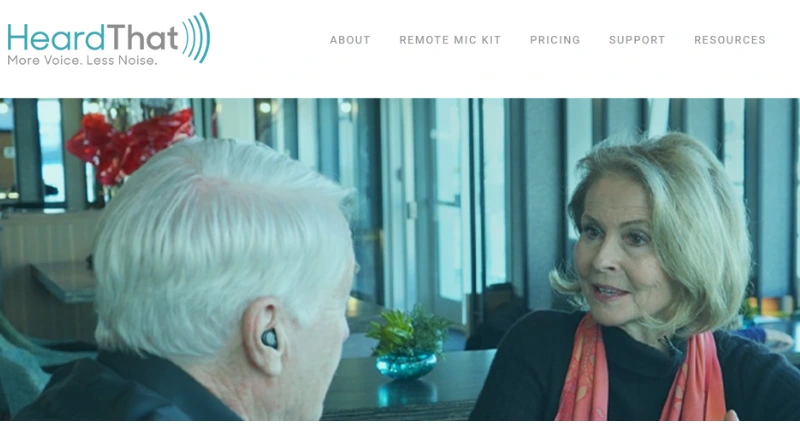Click the red flower decoration in background
Viewport: 800px width, 427px height.
130,145
